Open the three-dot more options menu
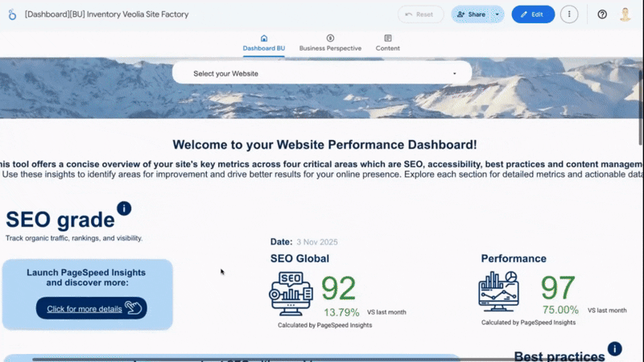 point(569,14)
